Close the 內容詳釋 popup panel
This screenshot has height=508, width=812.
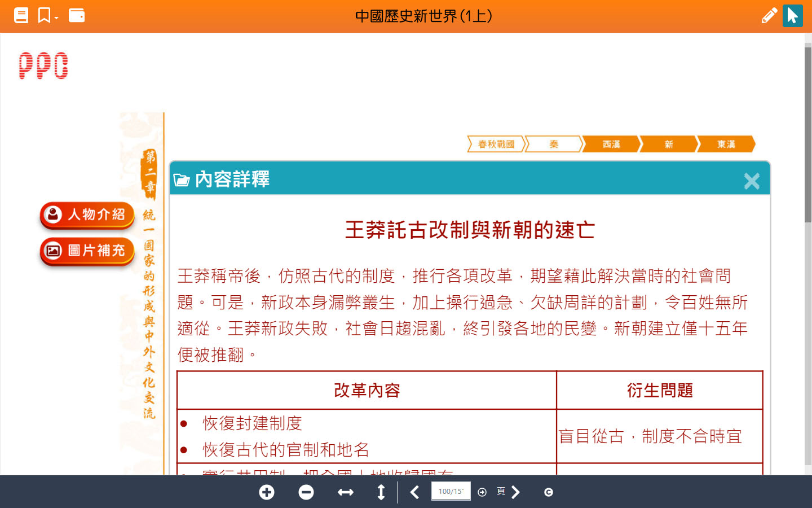751,181
